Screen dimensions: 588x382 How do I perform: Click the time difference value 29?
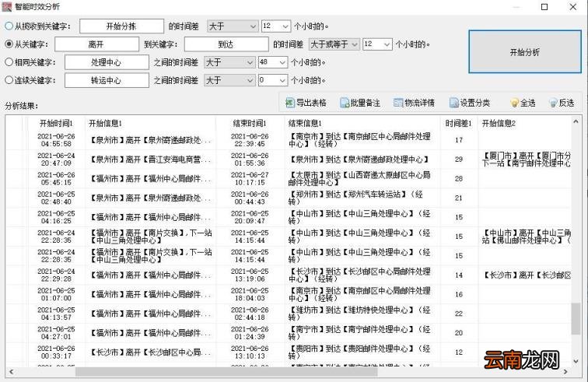[x=459, y=159]
